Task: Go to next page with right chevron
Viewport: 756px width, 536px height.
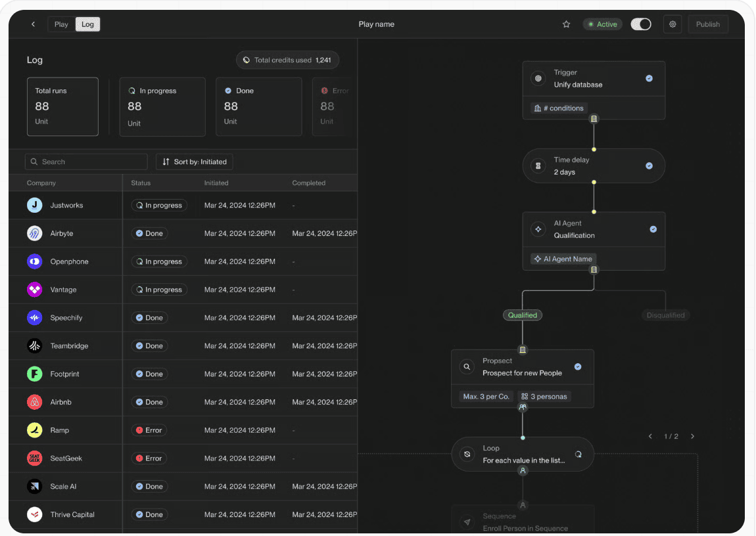Action: (x=692, y=436)
